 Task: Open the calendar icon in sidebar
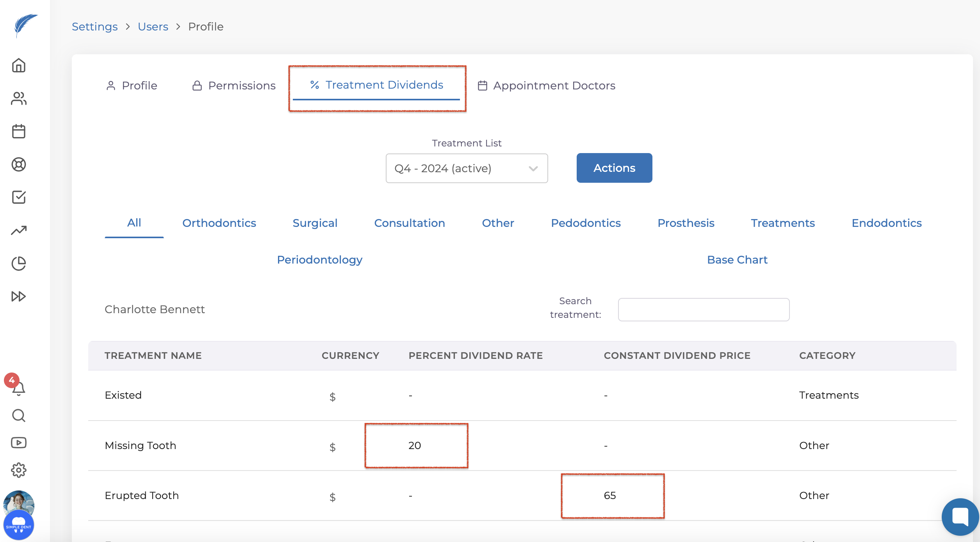pyautogui.click(x=18, y=131)
